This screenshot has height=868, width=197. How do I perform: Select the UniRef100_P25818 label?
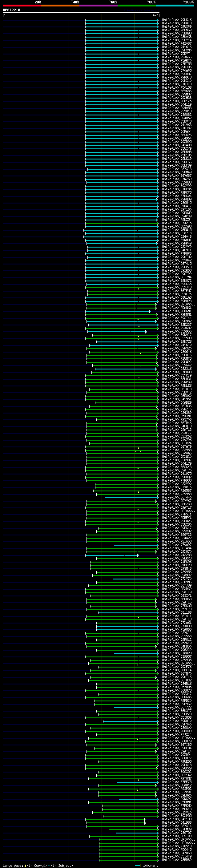pyautogui.click(x=177, y=111)
